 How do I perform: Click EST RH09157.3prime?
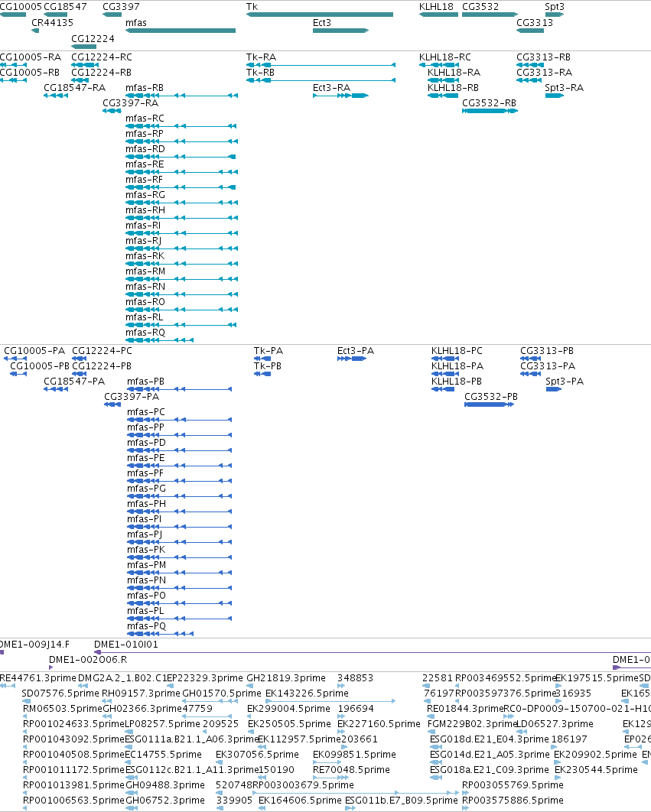(141, 693)
